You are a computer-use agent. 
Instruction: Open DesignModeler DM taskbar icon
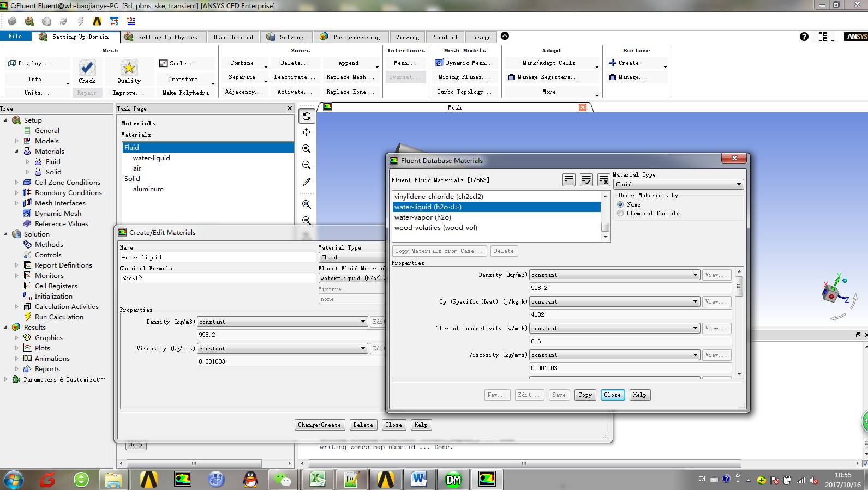pos(453,480)
